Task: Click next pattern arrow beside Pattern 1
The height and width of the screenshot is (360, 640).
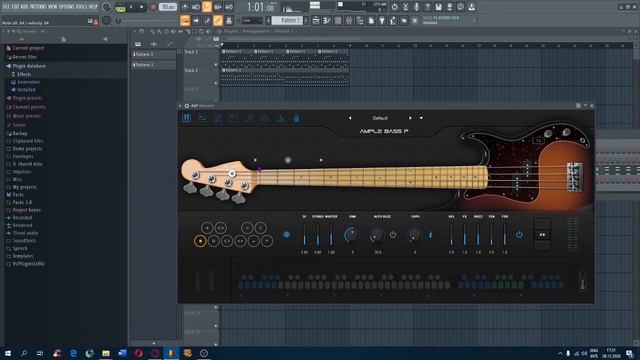Action: pos(306,20)
